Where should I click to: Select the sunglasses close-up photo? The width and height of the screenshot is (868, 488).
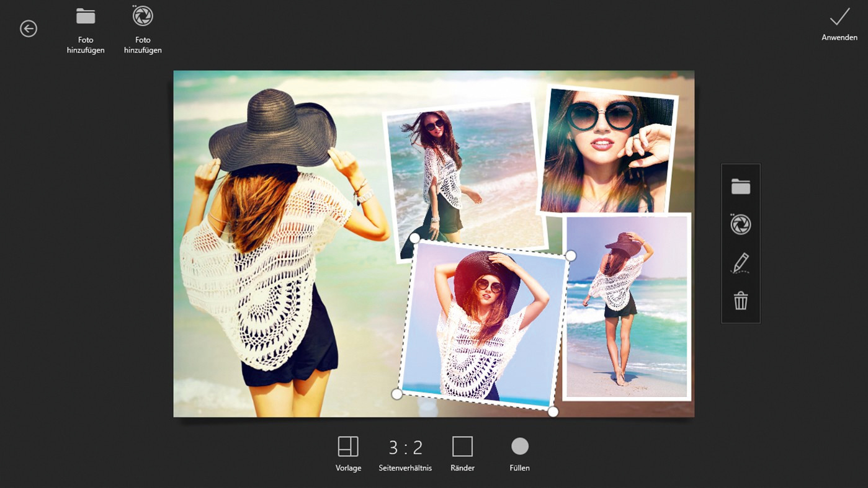pos(607,149)
